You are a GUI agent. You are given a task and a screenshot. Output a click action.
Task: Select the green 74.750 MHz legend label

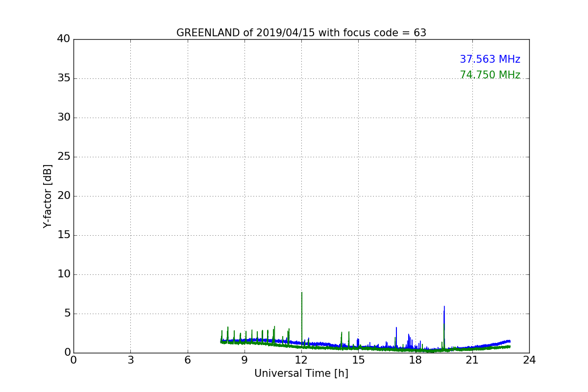pos(490,75)
